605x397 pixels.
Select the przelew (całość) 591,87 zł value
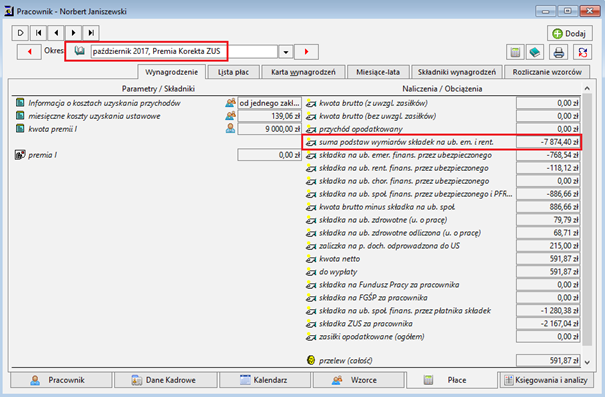click(x=548, y=360)
